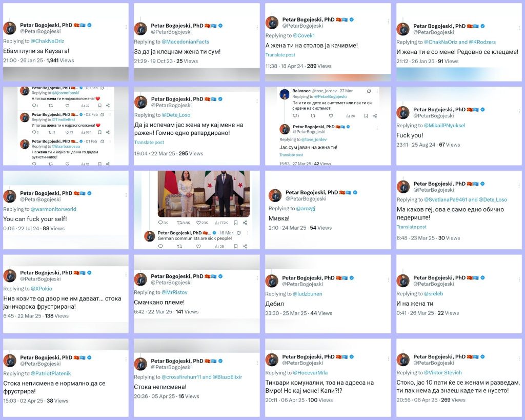Viewport: 525px width, 420px height.
Task: Open the photo of two people with flags
Action: pos(204,193)
